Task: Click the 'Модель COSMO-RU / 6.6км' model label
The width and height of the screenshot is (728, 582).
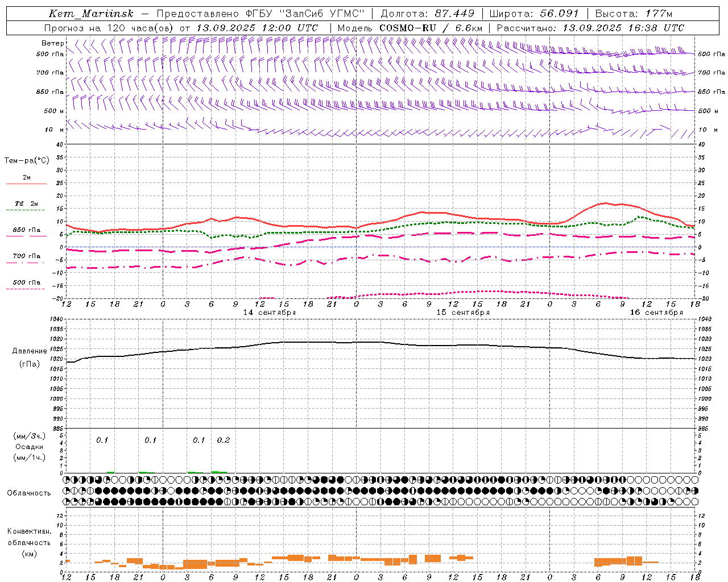Action: coord(409,28)
